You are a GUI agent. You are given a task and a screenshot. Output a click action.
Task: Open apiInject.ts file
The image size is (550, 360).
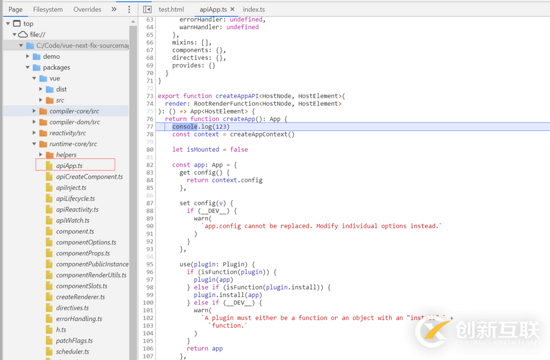click(71, 187)
